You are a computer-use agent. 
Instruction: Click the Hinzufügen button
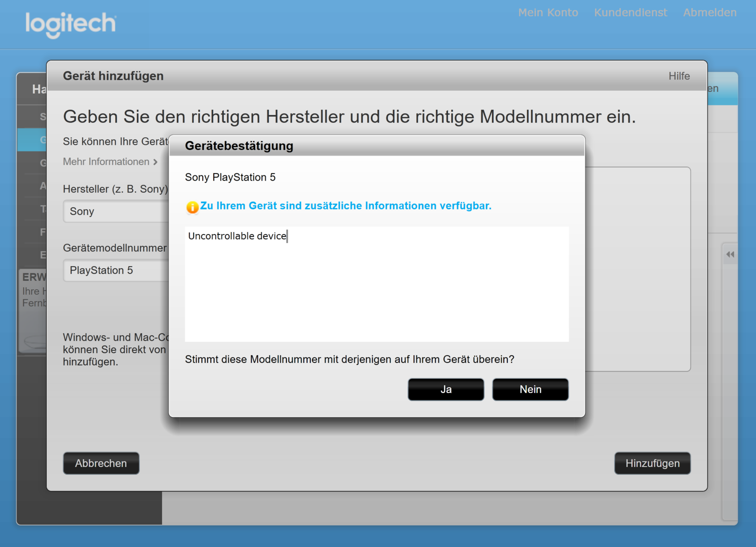(653, 463)
